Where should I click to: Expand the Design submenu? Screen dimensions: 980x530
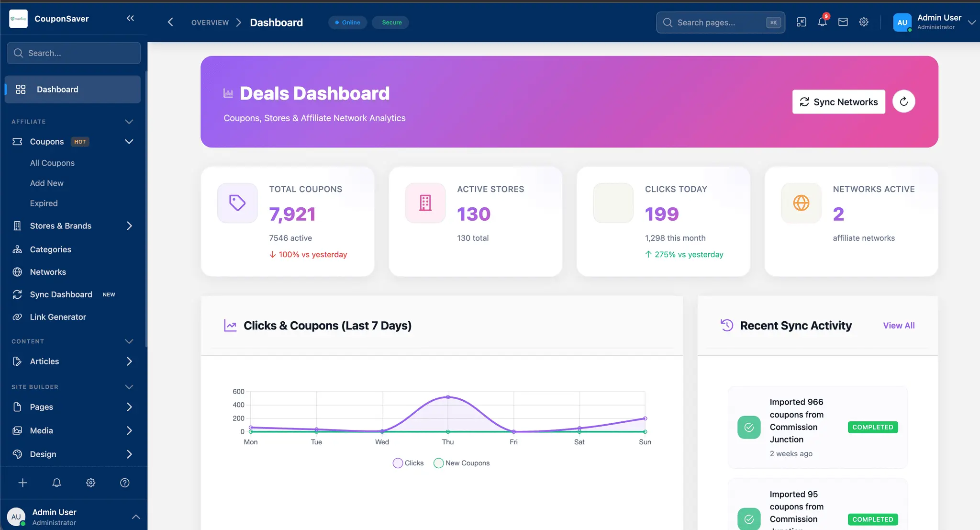pyautogui.click(x=129, y=454)
